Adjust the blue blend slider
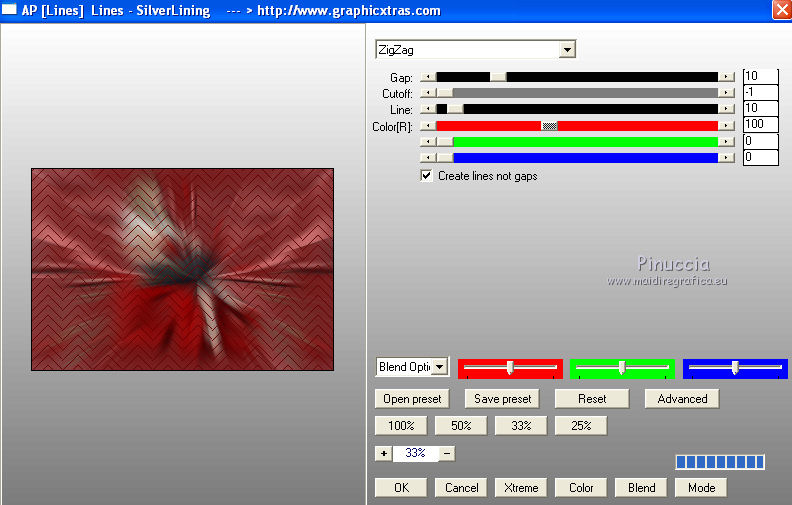Screen dimensions: 792x505 coord(735,368)
